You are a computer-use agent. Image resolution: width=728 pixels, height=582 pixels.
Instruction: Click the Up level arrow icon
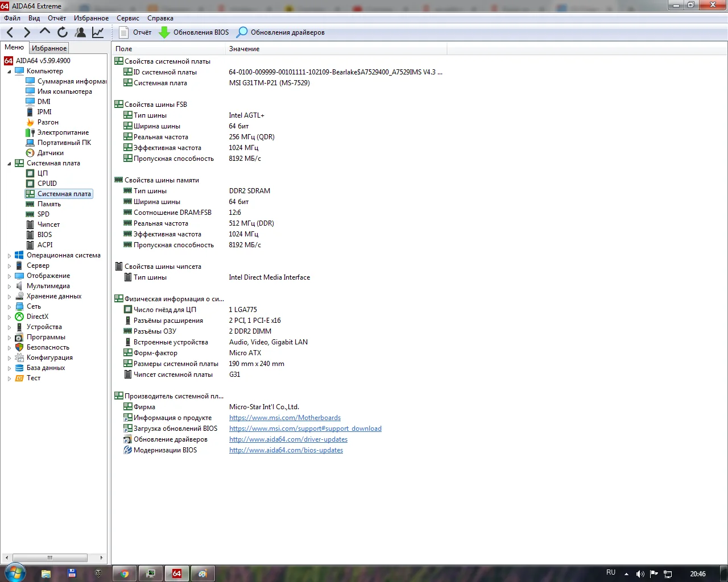(44, 32)
